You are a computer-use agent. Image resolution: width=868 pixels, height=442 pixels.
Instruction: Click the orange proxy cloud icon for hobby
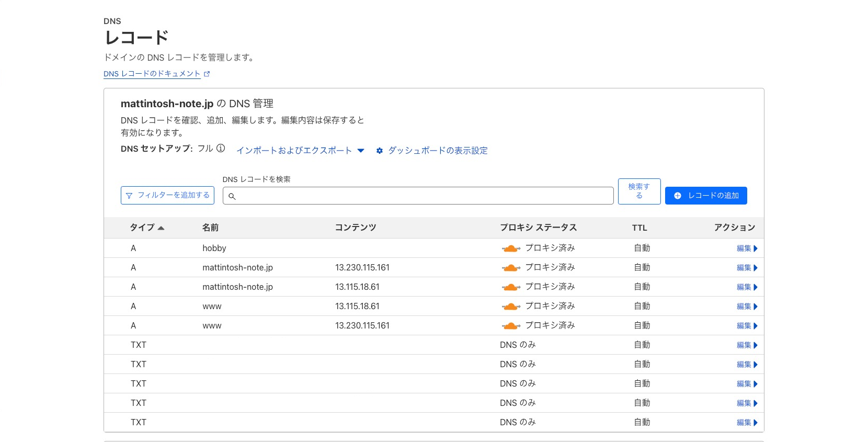511,248
